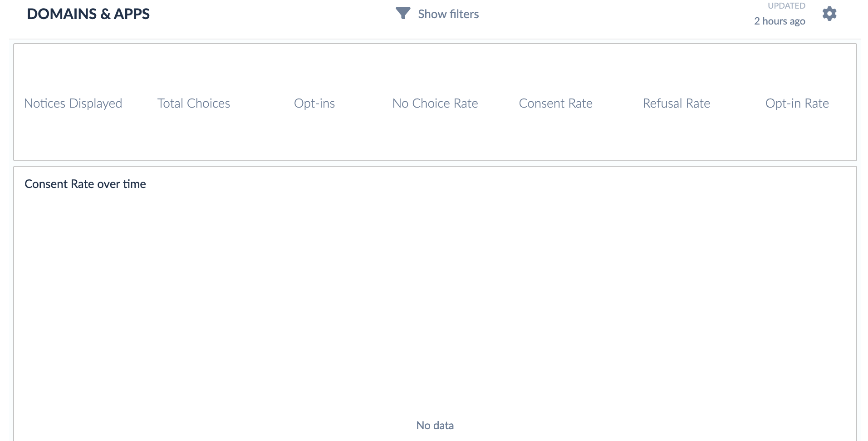Click blank space above the metric labels
The width and height of the screenshot is (868, 441).
point(435,68)
